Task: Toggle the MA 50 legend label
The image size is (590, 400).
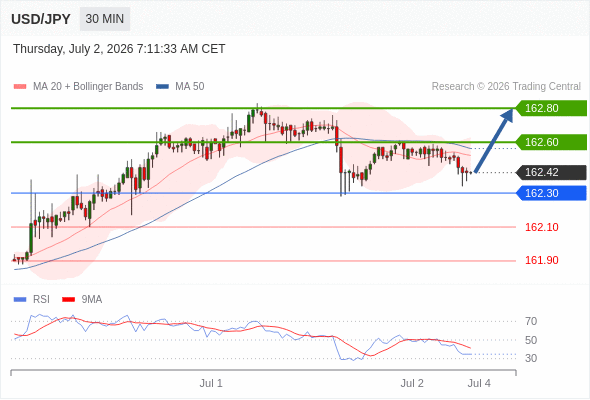Action: click(190, 87)
